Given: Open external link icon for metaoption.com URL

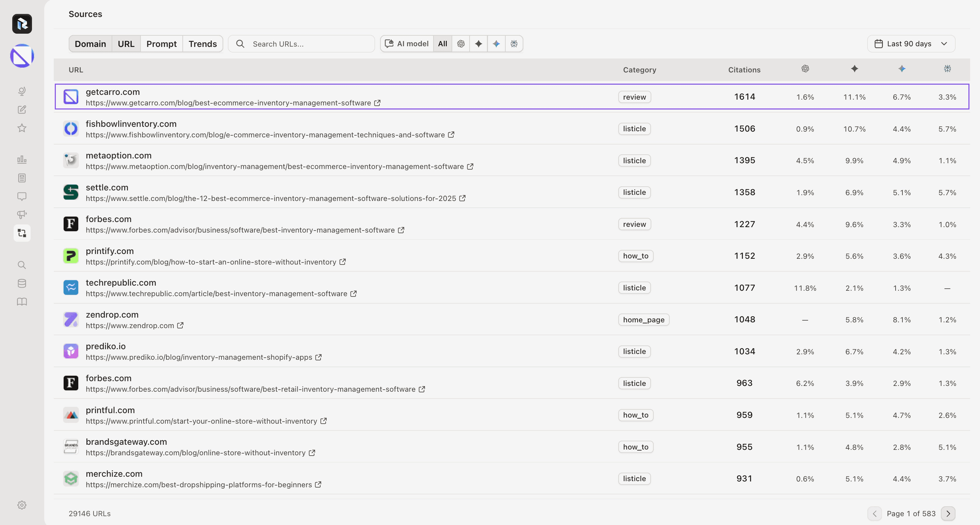Looking at the screenshot, I should point(470,167).
